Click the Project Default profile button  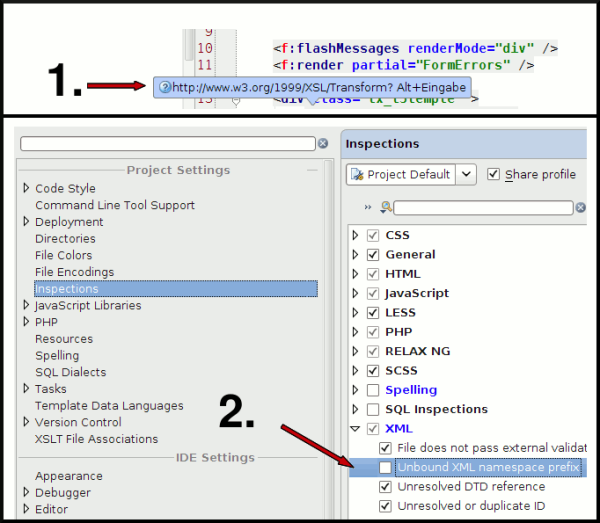point(401,174)
